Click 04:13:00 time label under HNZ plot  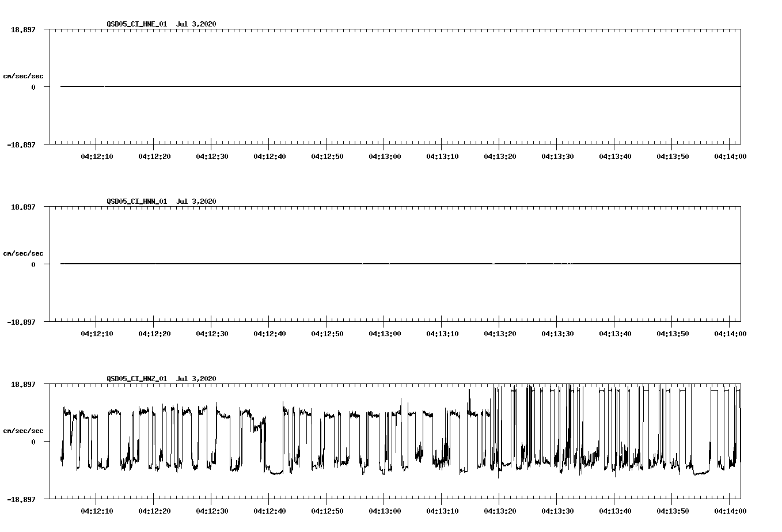coord(385,511)
